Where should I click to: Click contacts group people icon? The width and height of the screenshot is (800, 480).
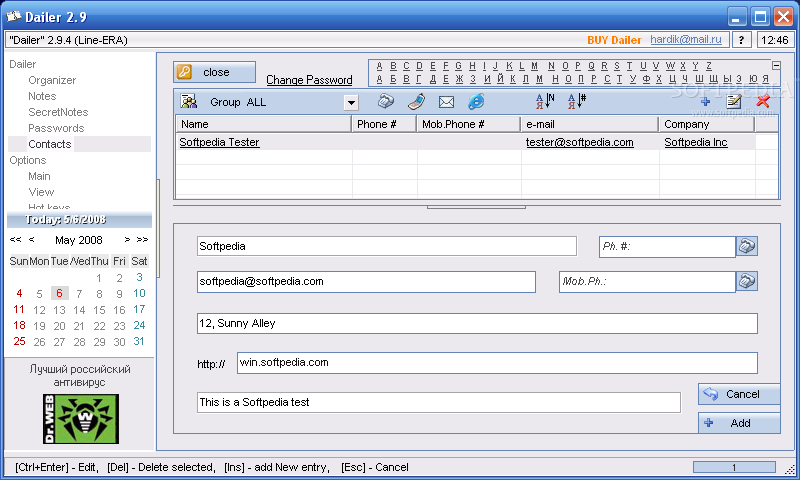189,101
